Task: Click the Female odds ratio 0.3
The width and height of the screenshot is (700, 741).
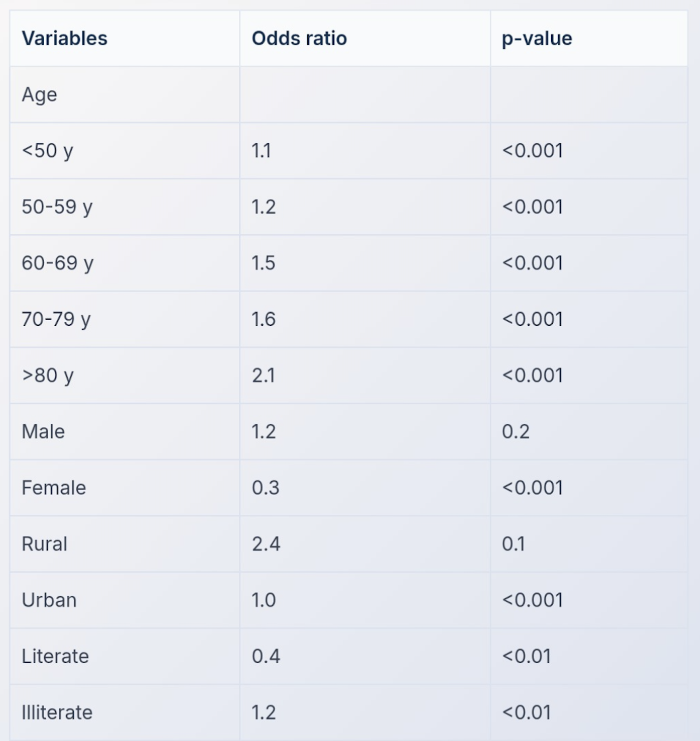Action: pyautogui.click(x=265, y=488)
